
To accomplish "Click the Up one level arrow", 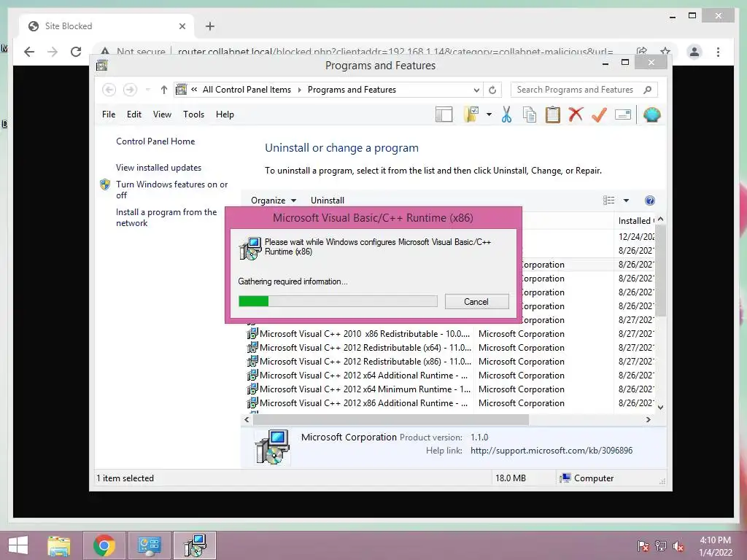I will pos(164,90).
